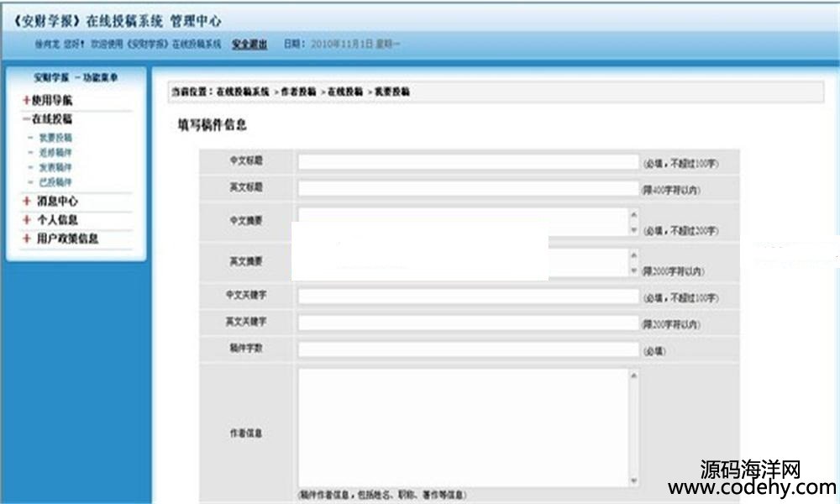Viewport: 840px width, 504px height.
Task: Click the 作者信息 field label
Action: tap(246, 433)
